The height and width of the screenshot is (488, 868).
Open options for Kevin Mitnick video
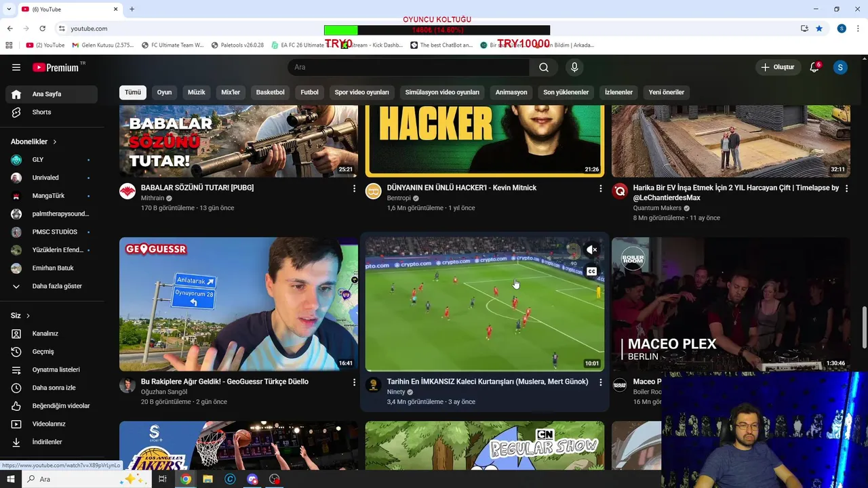(600, 188)
